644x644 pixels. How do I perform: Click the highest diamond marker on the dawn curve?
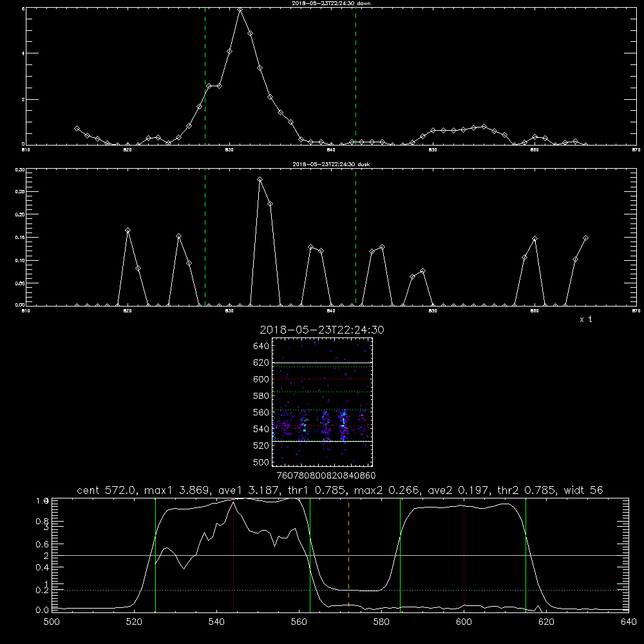(x=240, y=10)
